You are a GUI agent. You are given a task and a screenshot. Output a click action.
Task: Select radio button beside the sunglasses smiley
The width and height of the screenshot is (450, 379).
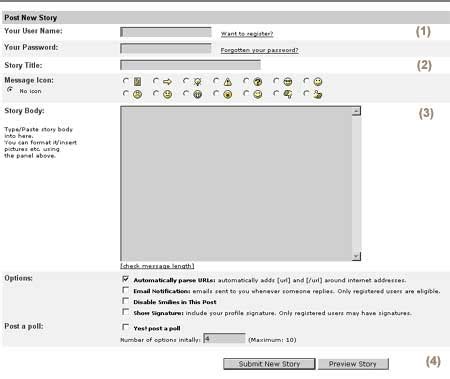click(276, 81)
